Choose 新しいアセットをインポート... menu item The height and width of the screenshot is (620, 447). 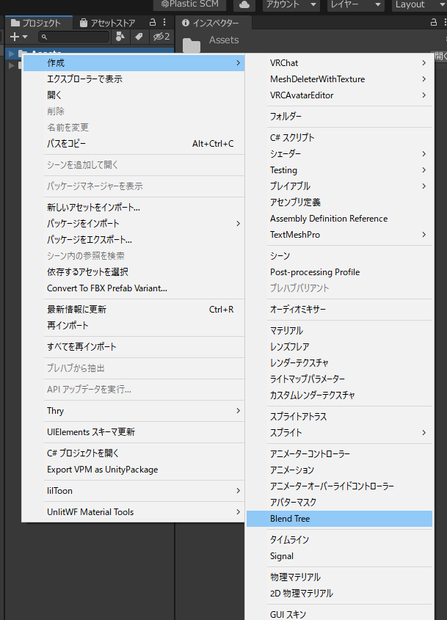[x=134, y=207]
